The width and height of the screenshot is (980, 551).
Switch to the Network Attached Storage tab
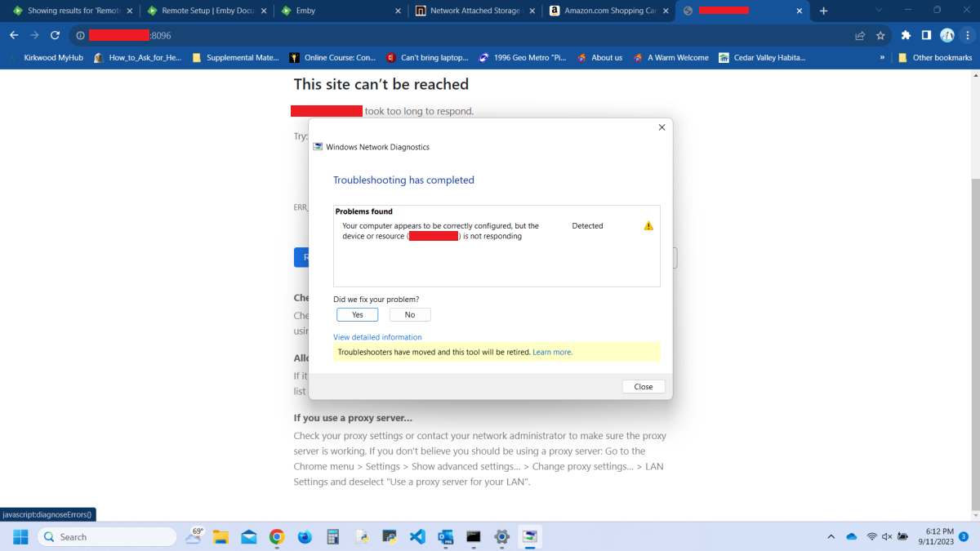[474, 11]
